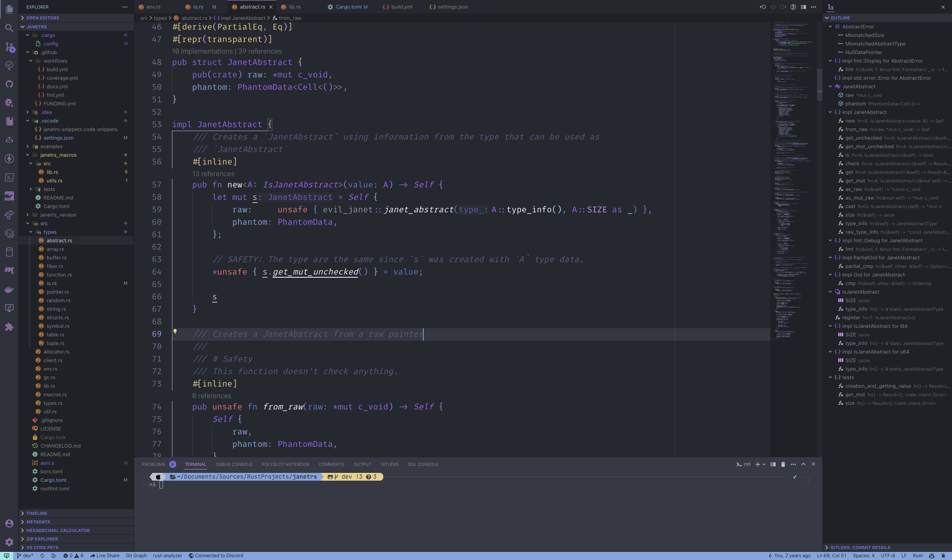Click the notifications bell in status bar
This screenshot has height=560, width=952.
(943, 556)
